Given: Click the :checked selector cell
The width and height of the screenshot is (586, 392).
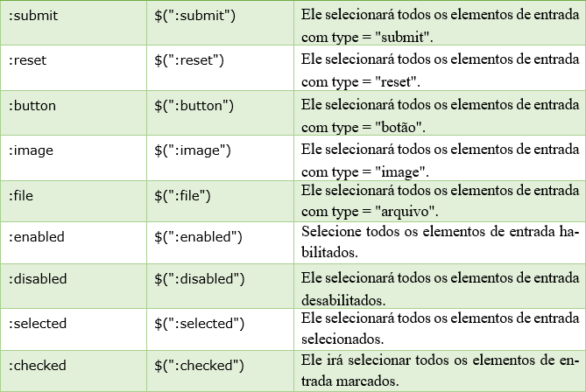Looking at the screenshot, I should 74,371.
